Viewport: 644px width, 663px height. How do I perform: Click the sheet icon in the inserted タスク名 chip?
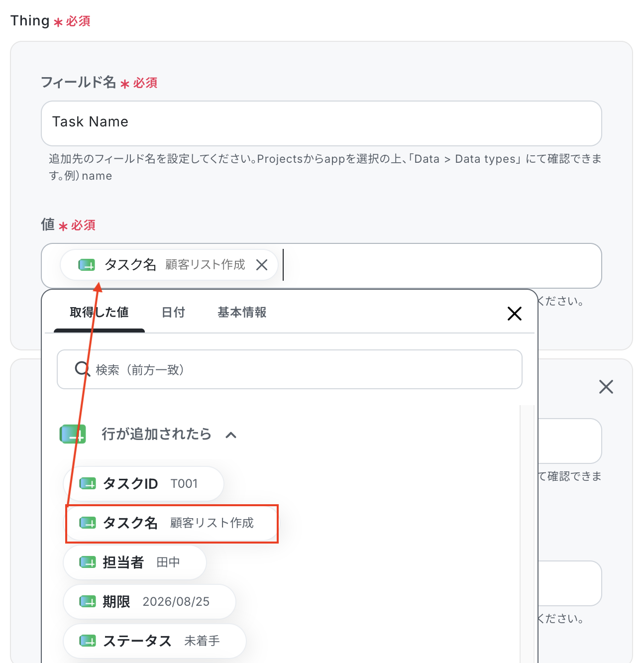coord(87,265)
